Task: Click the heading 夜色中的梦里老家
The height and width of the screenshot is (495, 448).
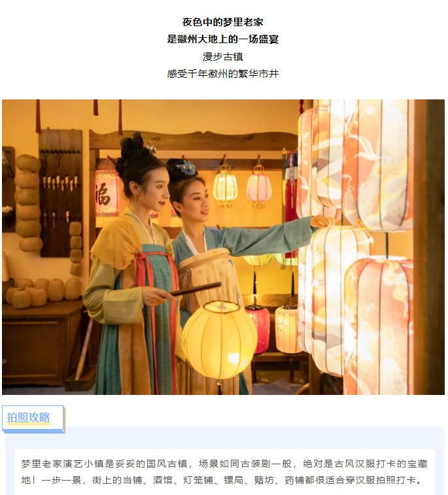Action: click(x=223, y=22)
